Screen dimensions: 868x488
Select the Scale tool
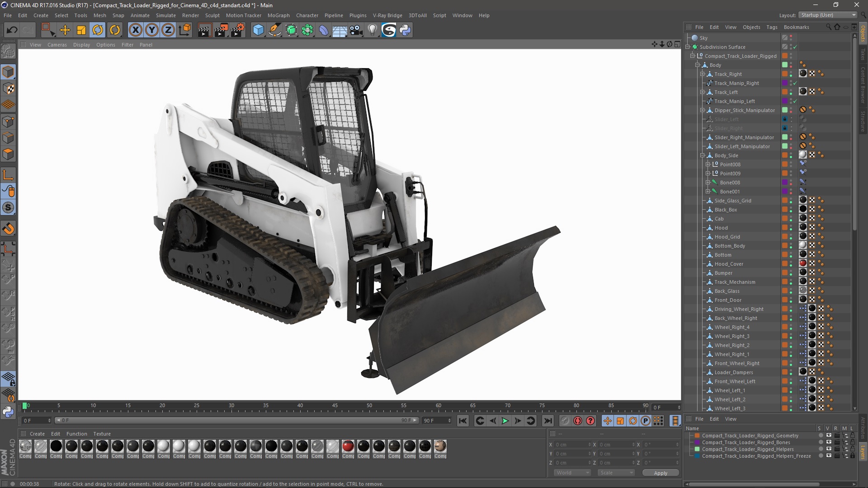(x=81, y=30)
